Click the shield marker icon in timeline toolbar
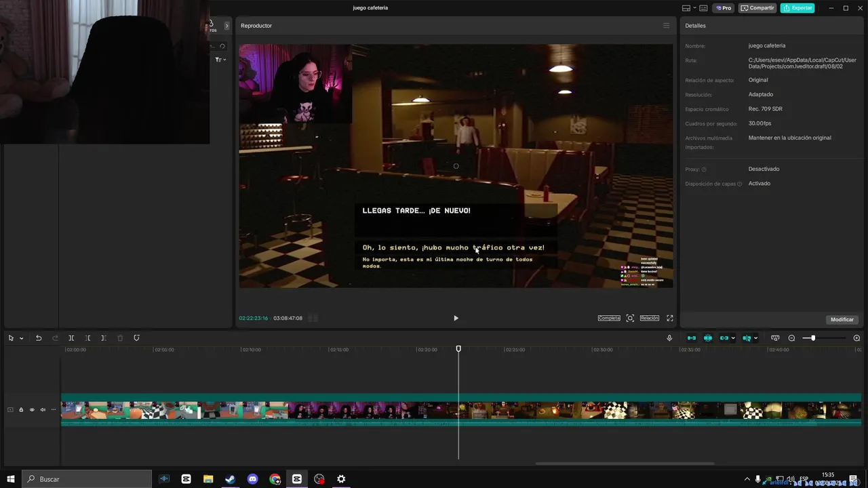The width and height of the screenshot is (868, 488). pyautogui.click(x=136, y=338)
